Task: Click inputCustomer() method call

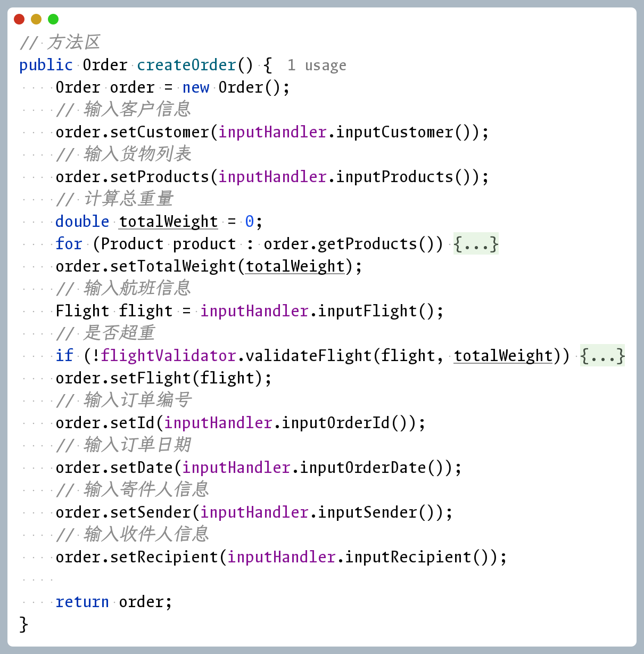Action: [x=407, y=132]
